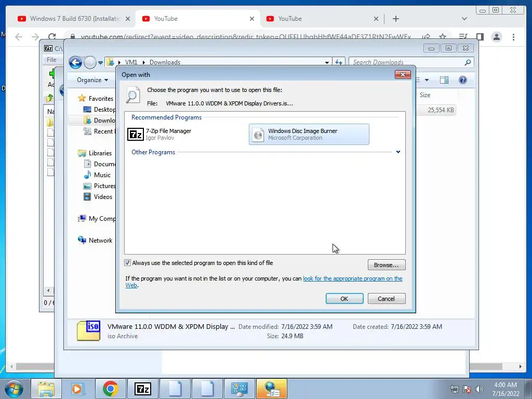The image size is (532, 399).
Task: Open Explorer recent pages dropdown
Action: click(x=100, y=62)
